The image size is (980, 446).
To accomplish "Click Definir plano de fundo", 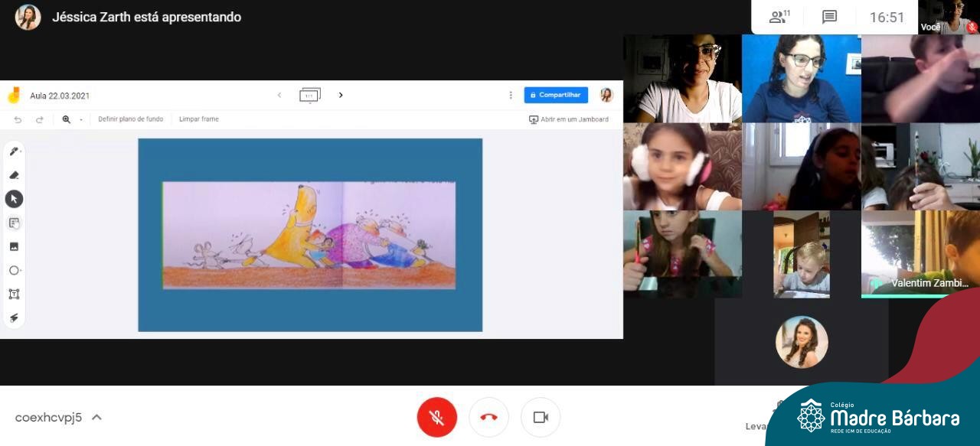I will (x=130, y=119).
